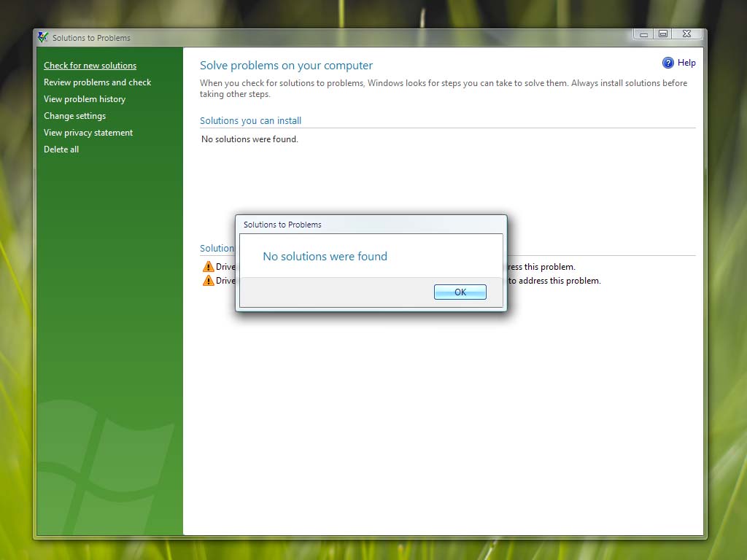Minimize the Solutions to Problems window
The width and height of the screenshot is (747, 560).
coord(643,34)
